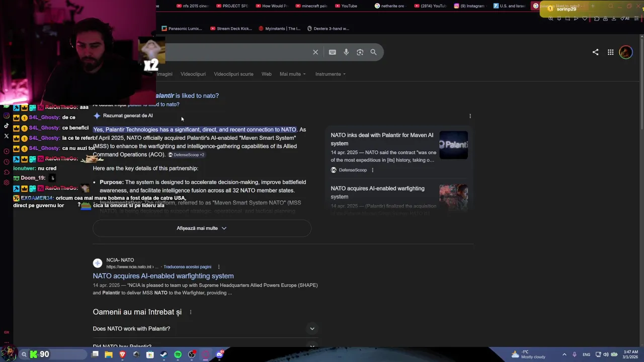Expand the AI overview with Afișează mai multe
This screenshot has width=644, height=362.
pyautogui.click(x=202, y=228)
